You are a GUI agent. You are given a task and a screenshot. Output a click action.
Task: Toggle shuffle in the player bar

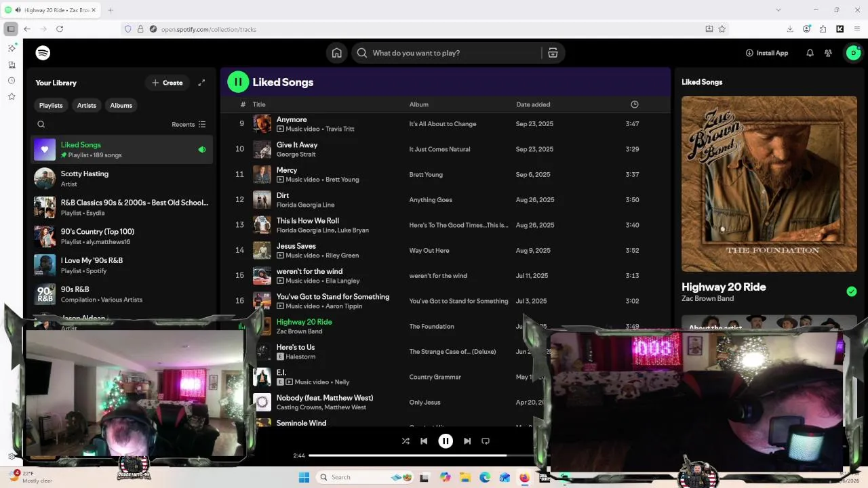point(406,441)
